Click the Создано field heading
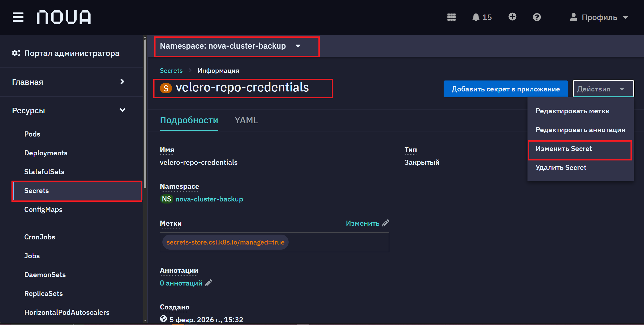The image size is (644, 325). pos(174,307)
